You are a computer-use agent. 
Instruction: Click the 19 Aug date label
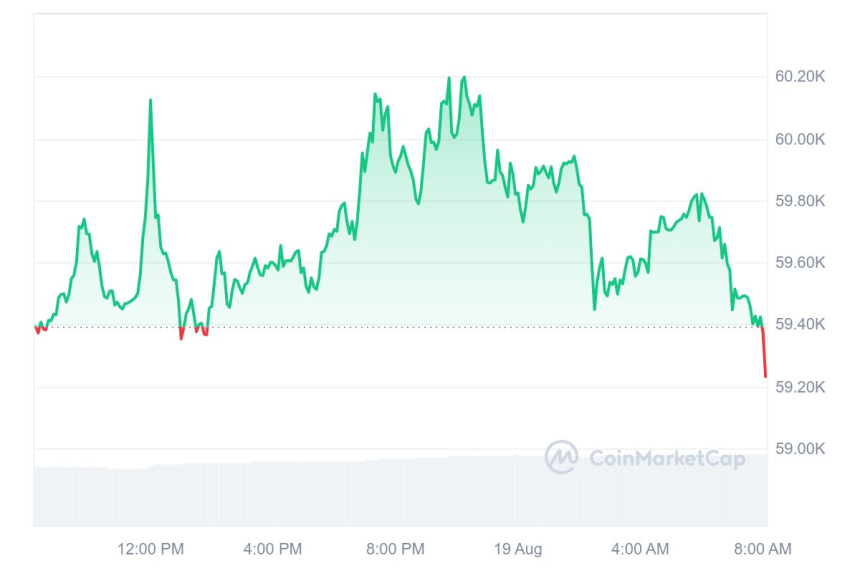pyautogui.click(x=518, y=548)
